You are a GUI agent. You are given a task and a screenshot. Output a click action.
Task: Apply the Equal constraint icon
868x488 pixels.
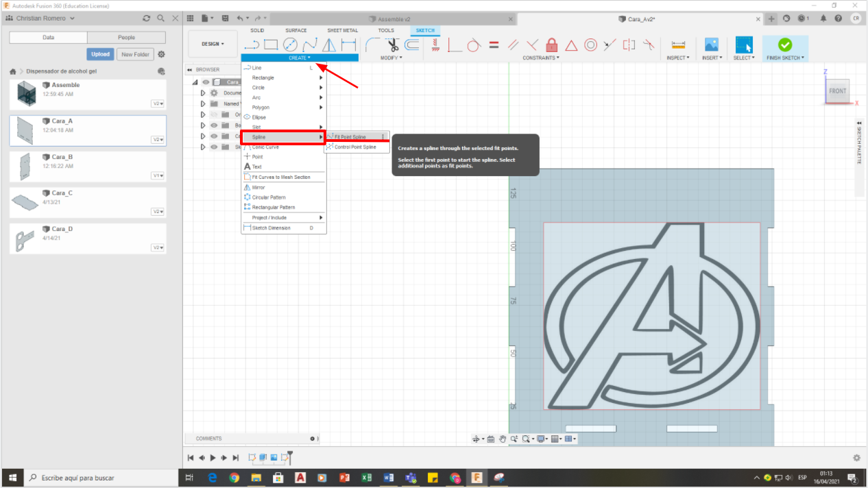(494, 45)
